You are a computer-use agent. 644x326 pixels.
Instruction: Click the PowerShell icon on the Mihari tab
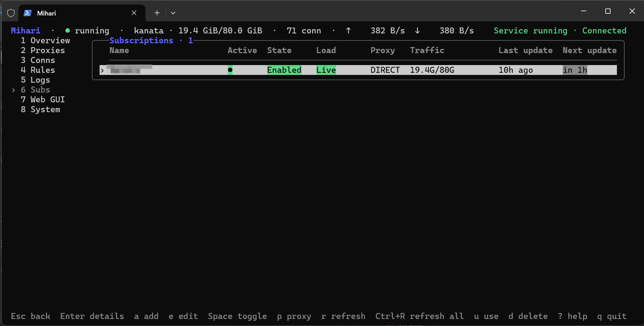pyautogui.click(x=27, y=13)
